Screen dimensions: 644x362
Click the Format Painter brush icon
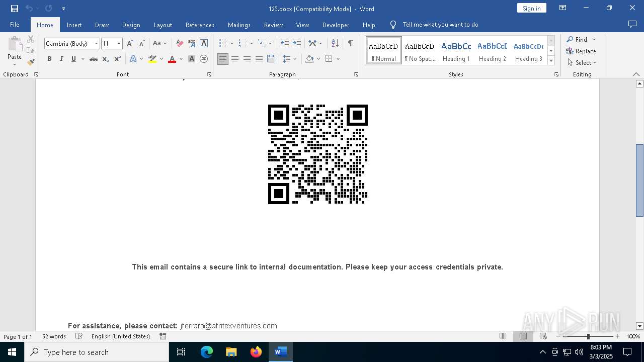[31, 62]
